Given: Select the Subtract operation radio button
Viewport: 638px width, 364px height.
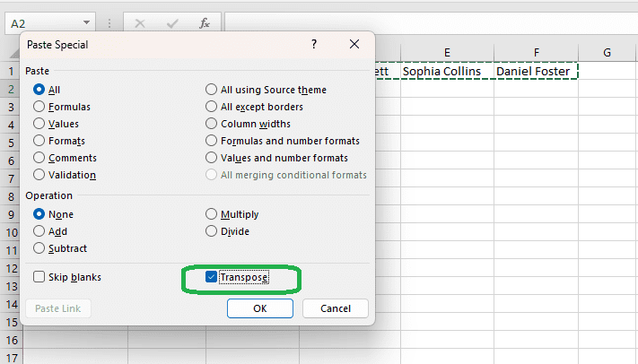Looking at the screenshot, I should click(39, 248).
